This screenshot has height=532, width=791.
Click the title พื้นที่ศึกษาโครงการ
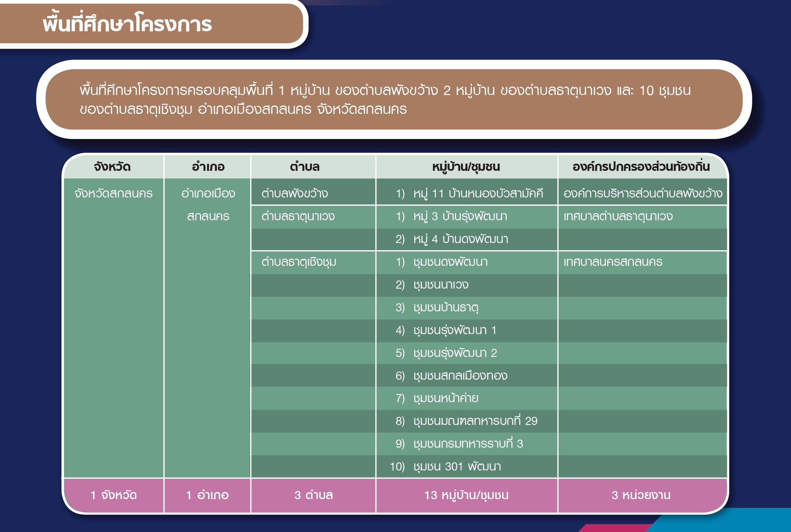pos(127,24)
